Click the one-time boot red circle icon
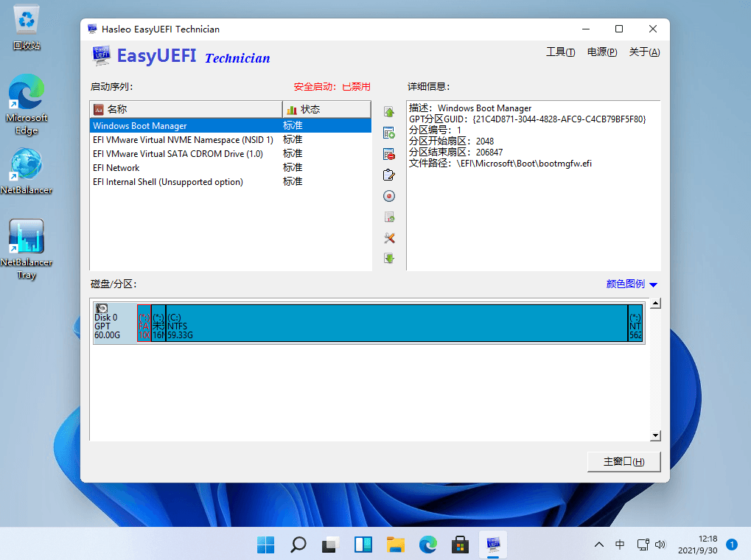Image resolution: width=751 pixels, height=560 pixels. pos(389,196)
